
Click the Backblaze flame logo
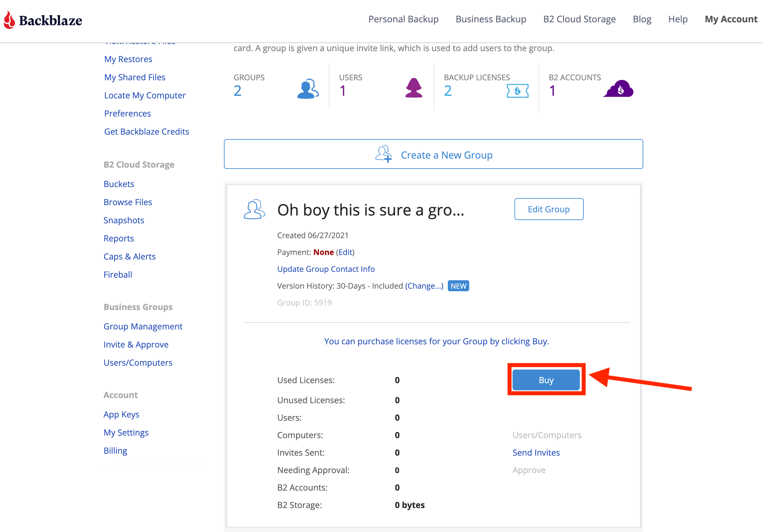9,20
